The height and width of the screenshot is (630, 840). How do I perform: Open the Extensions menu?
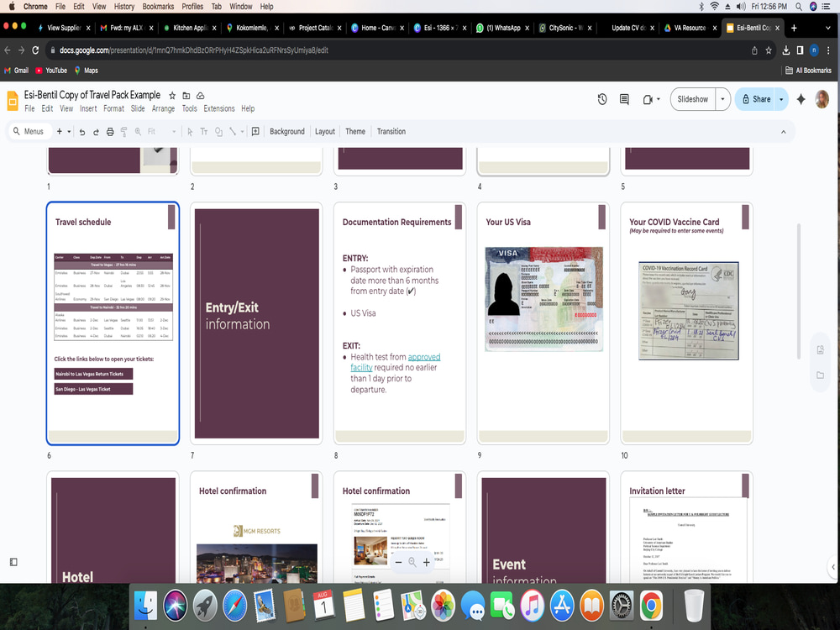click(x=219, y=108)
